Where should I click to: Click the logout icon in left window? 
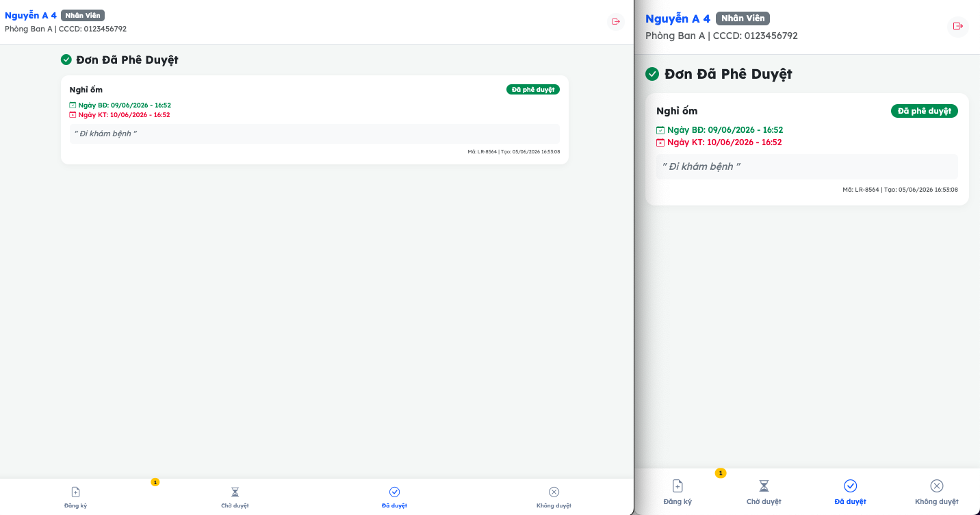tap(616, 22)
